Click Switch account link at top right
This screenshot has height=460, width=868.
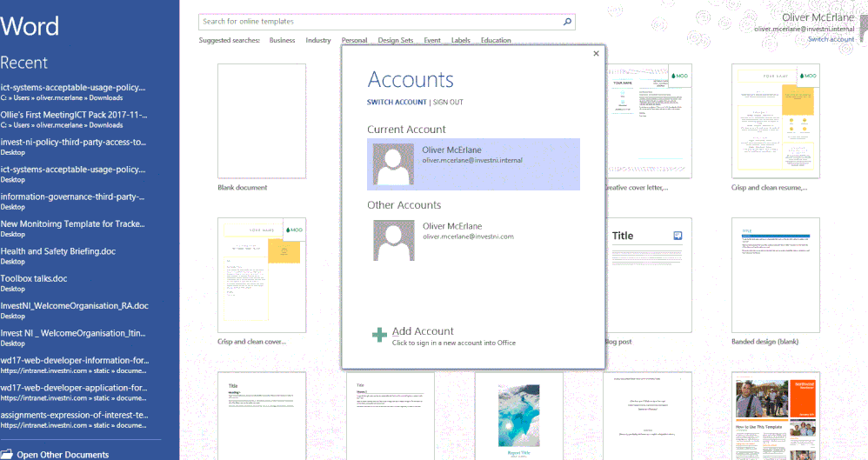831,39
